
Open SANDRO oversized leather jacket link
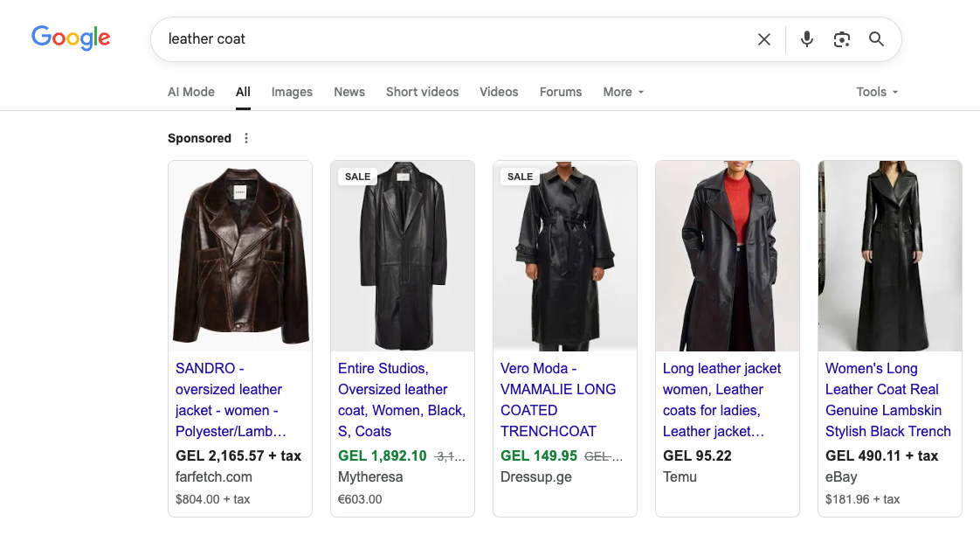pyautogui.click(x=231, y=400)
